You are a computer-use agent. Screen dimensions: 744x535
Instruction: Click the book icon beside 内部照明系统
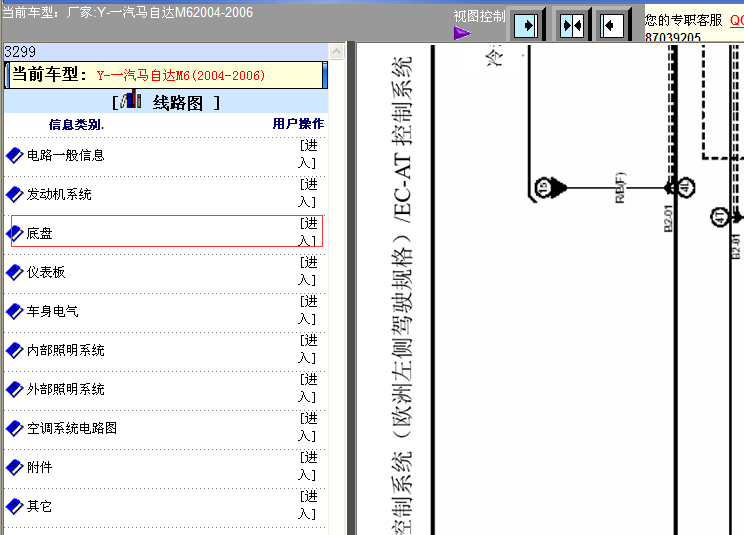point(15,350)
